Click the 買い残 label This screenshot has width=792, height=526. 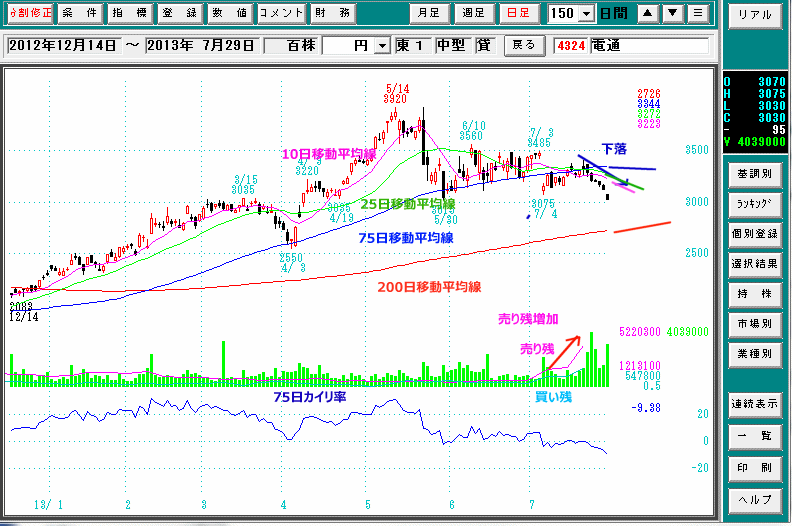[x=553, y=397]
